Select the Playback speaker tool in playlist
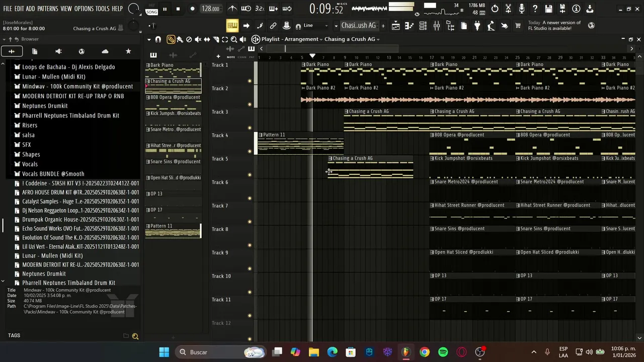This screenshot has height=362, width=644. [243, 39]
